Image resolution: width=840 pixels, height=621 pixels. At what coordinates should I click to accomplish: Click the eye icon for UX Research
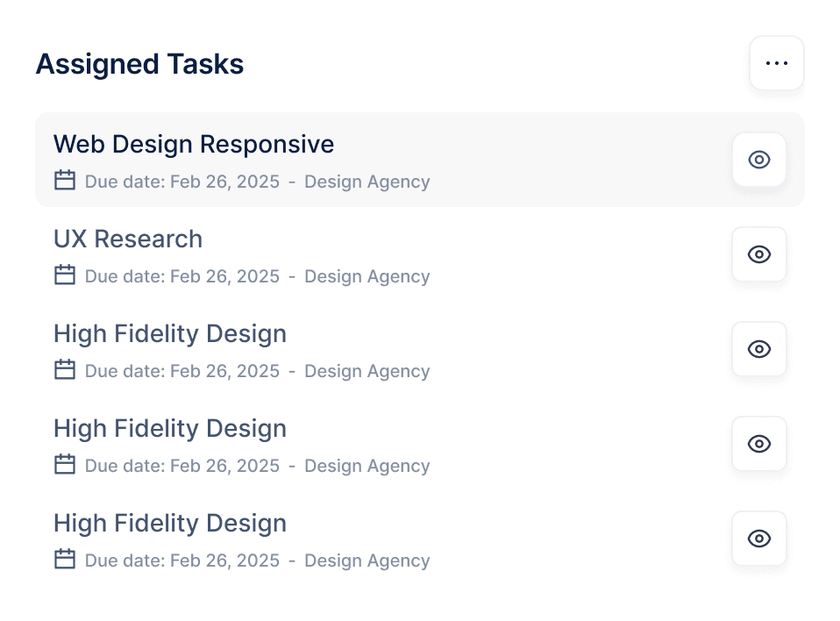tap(759, 254)
